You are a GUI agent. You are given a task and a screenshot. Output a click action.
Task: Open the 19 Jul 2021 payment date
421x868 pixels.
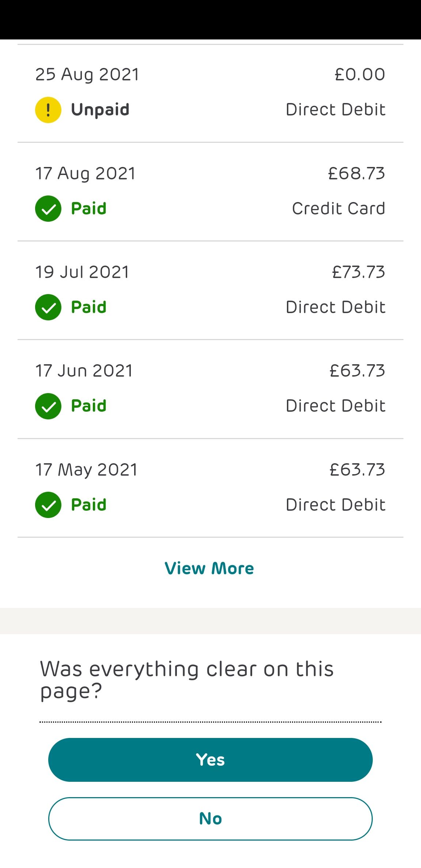click(x=83, y=272)
